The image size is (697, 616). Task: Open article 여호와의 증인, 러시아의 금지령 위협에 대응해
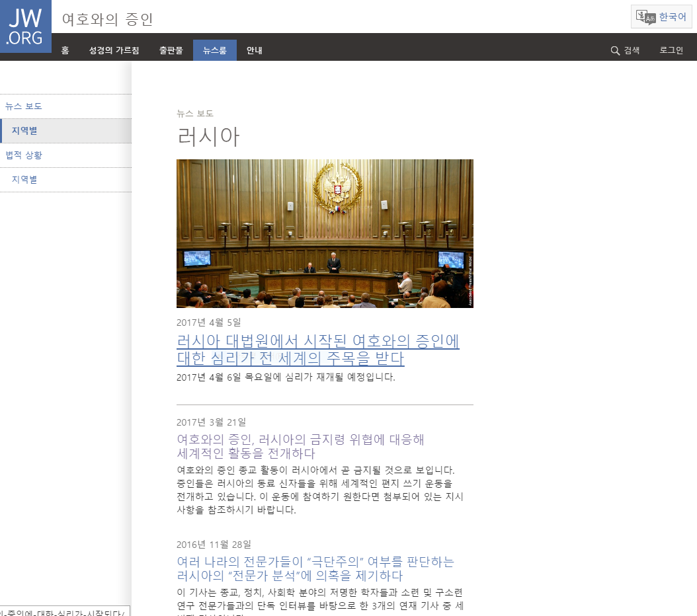click(x=300, y=446)
